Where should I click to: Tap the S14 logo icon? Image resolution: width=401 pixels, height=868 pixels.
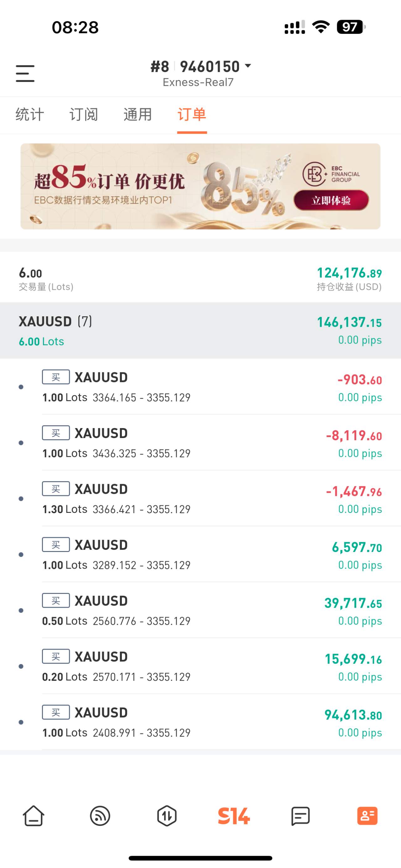[x=234, y=816]
